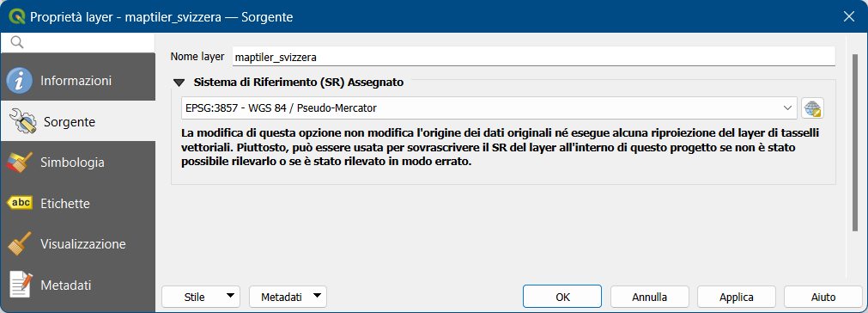Open the Stile dropdown menu
868x313 pixels.
[x=200, y=297]
